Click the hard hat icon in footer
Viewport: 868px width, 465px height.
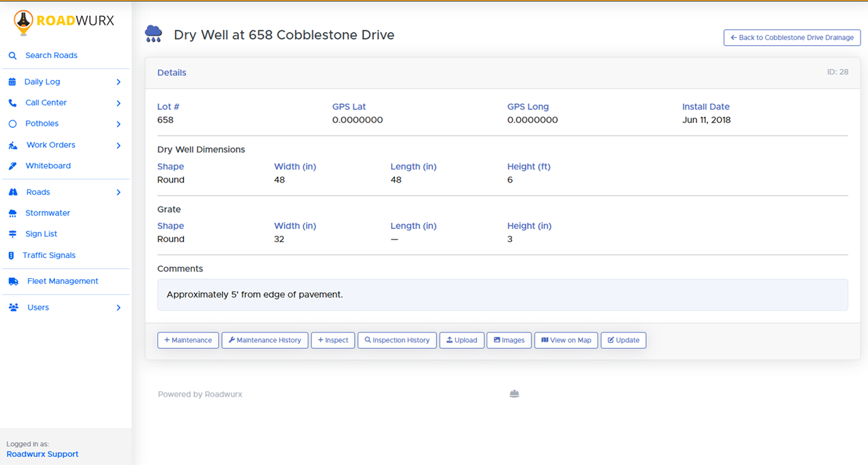click(x=515, y=394)
